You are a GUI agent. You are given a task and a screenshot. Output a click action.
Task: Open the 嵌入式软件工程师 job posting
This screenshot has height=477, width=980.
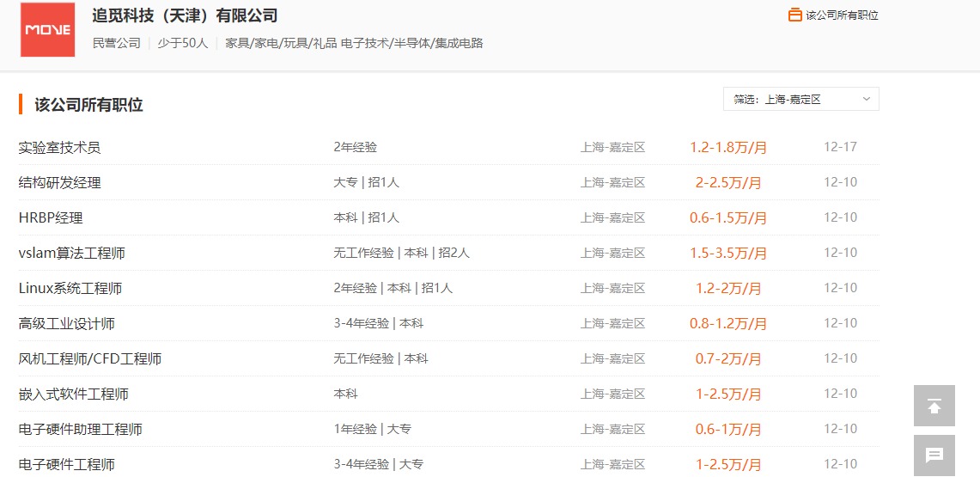(x=74, y=394)
